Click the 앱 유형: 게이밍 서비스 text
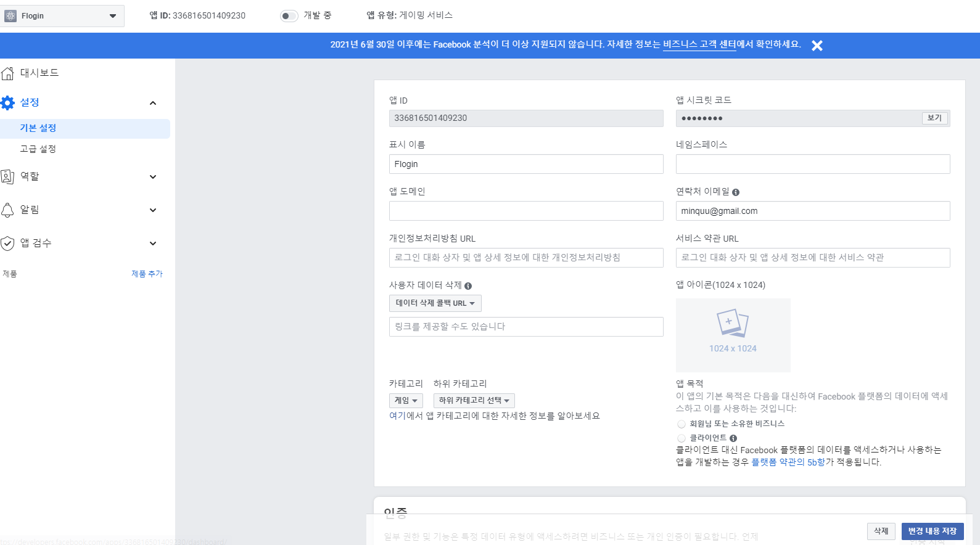The width and height of the screenshot is (980, 545). [410, 15]
